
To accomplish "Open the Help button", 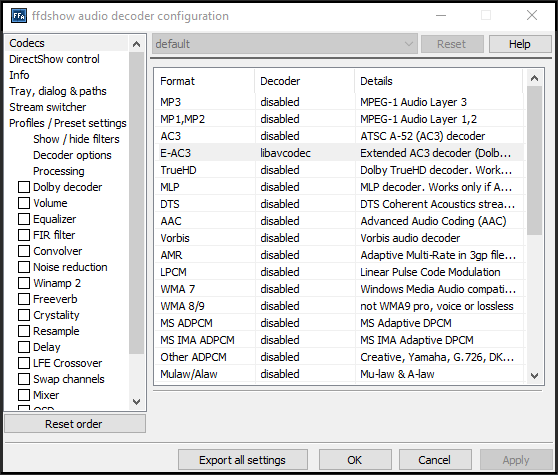I will [x=520, y=44].
